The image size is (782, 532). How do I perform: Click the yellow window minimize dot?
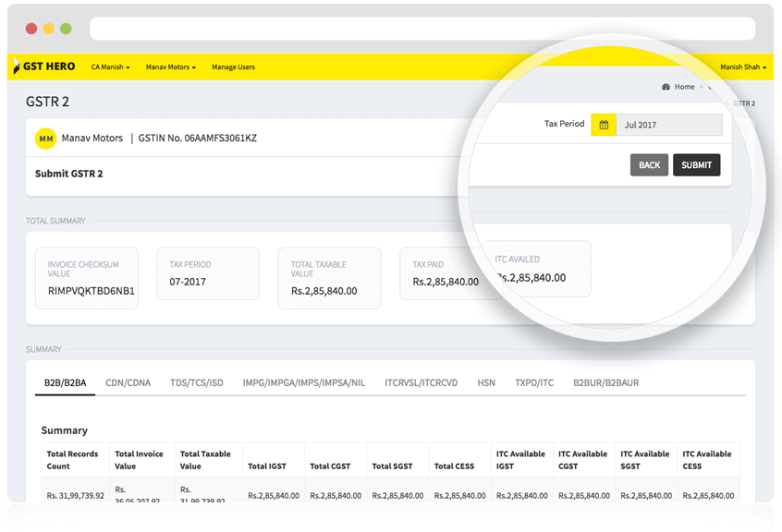[x=48, y=29]
